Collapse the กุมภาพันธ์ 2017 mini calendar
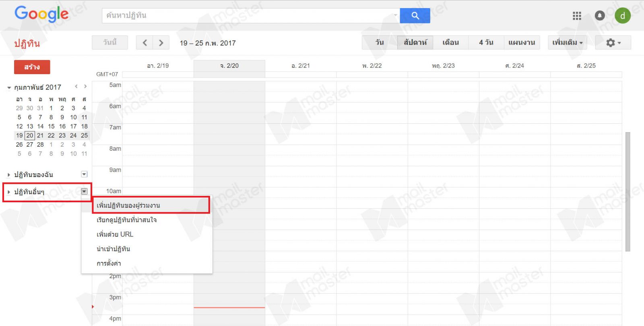 [9, 87]
